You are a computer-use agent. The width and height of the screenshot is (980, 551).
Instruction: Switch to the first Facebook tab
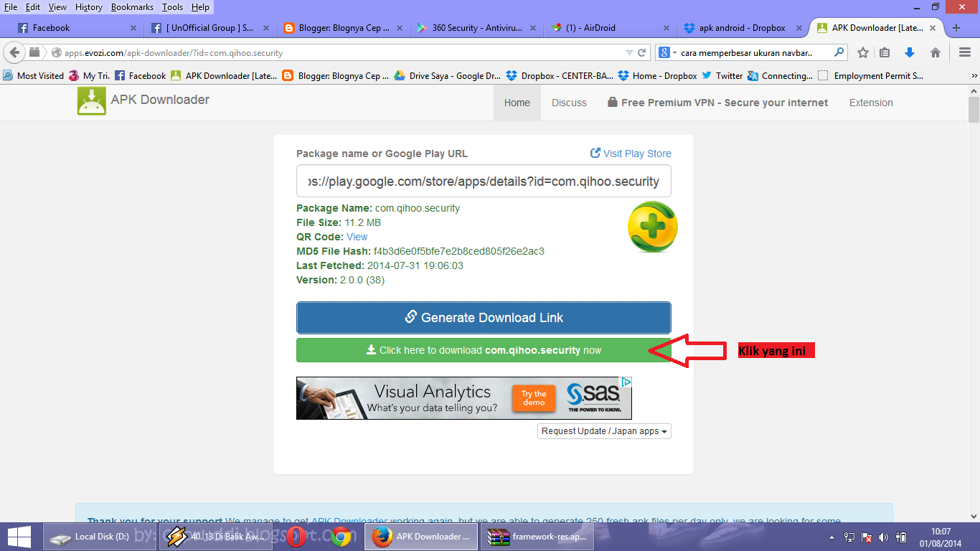[75, 28]
